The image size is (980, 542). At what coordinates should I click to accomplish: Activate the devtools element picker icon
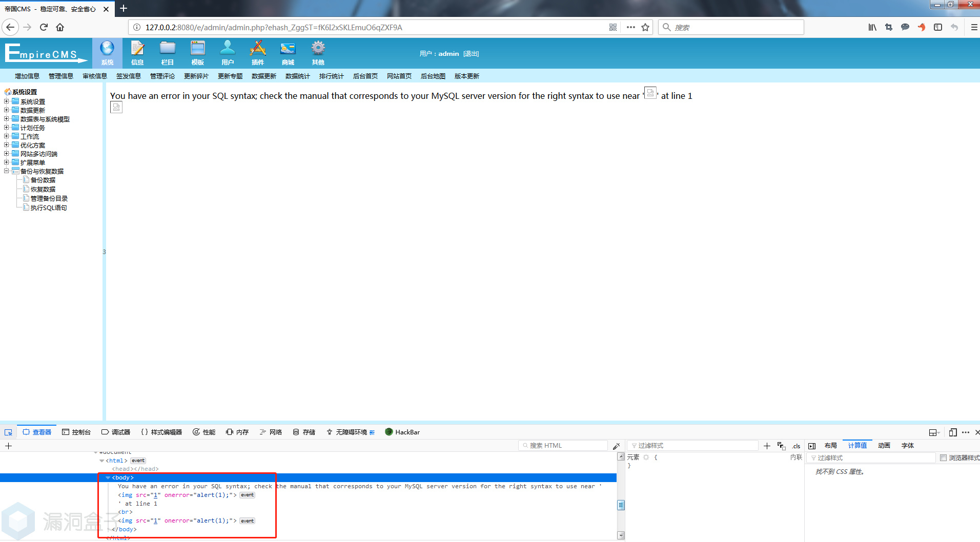8,432
